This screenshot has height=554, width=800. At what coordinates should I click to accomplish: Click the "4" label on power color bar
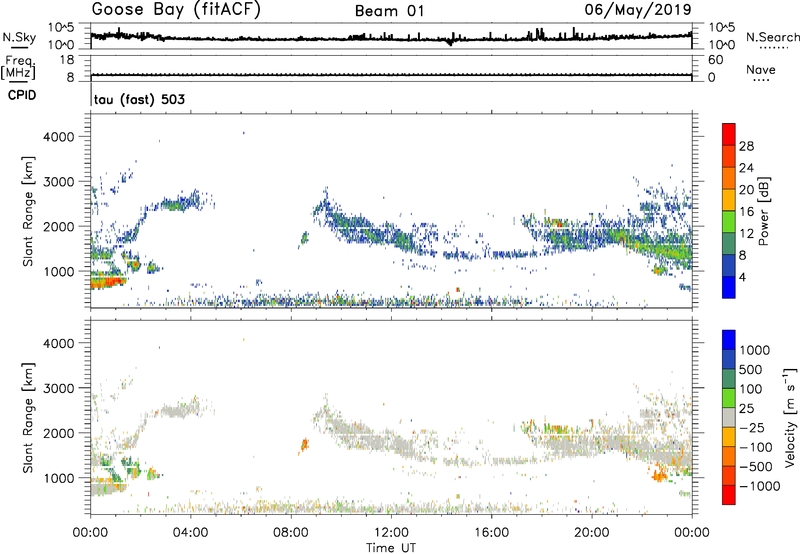click(742, 277)
